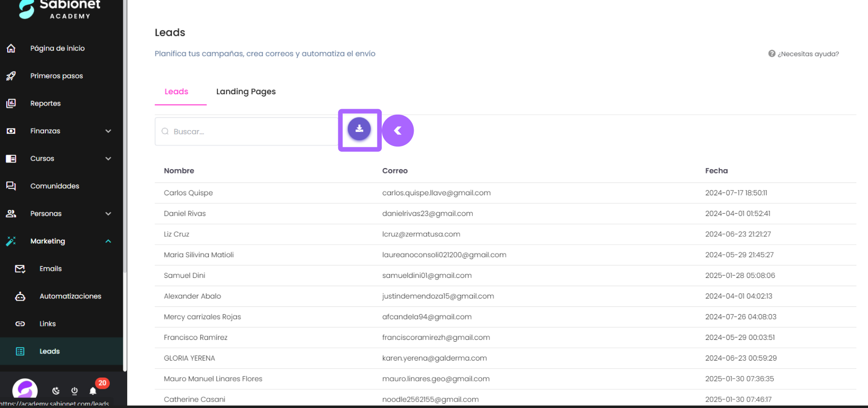Open Comunidades menu item
The image size is (868, 408).
(55, 186)
